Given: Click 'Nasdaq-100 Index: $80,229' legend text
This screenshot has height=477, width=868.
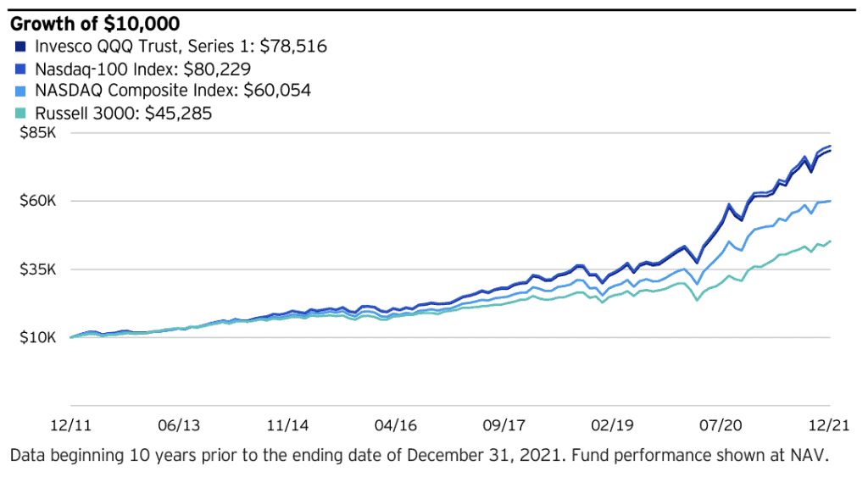Looking at the screenshot, I should point(142,69).
